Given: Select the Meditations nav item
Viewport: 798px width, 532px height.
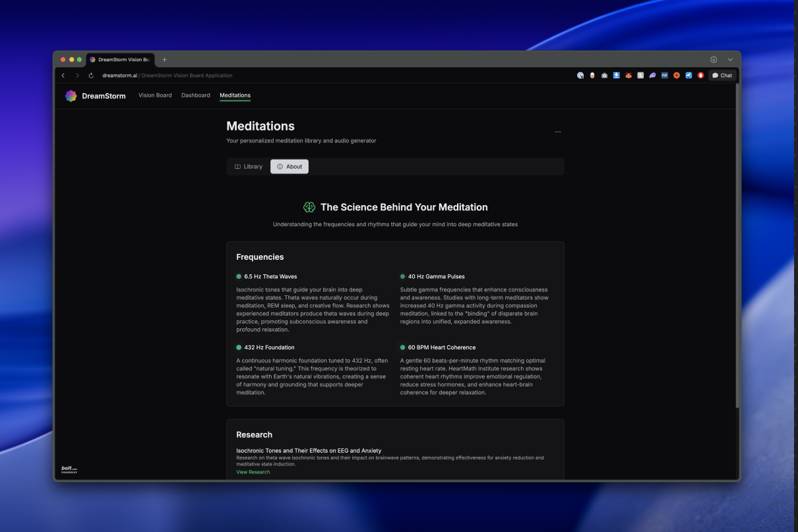Looking at the screenshot, I should point(235,96).
